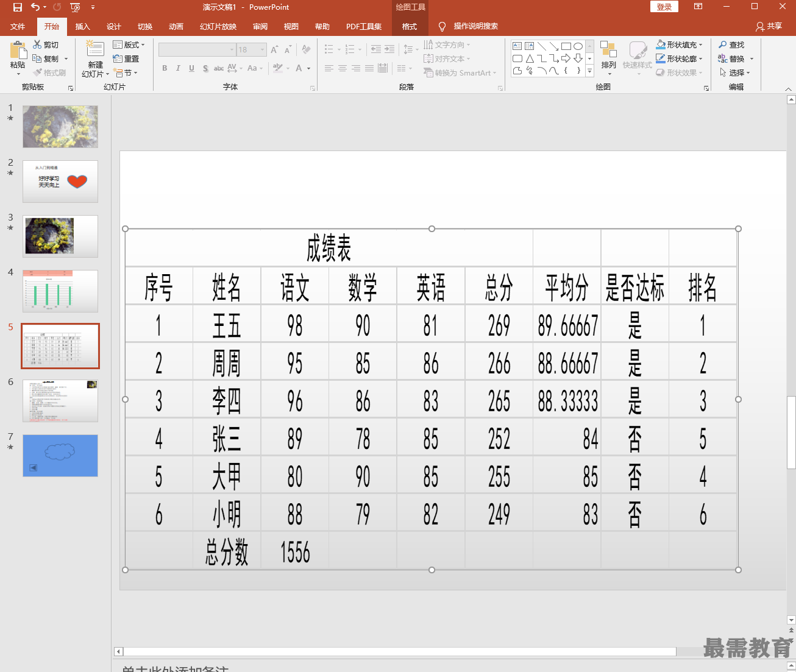Screen dimensions: 796x672
Task: Select the text box shape in shapes gallery
Action: click(517, 46)
